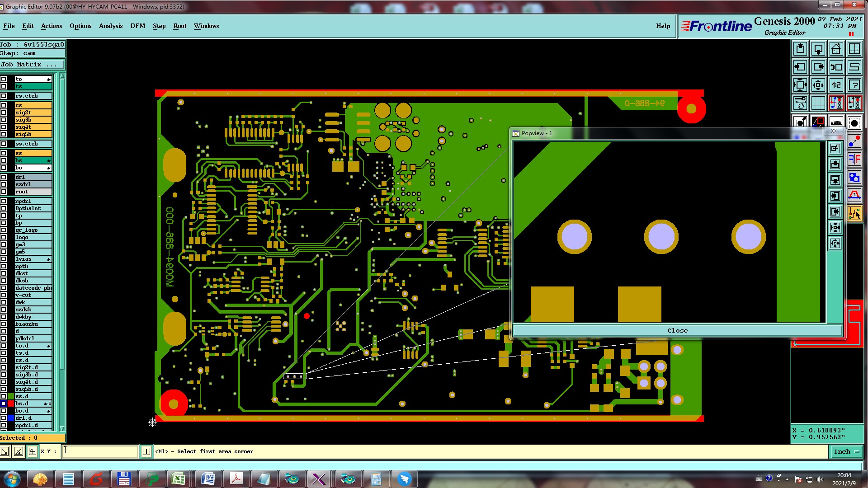Toggle the 'drl' layer checkbox

tap(4, 177)
